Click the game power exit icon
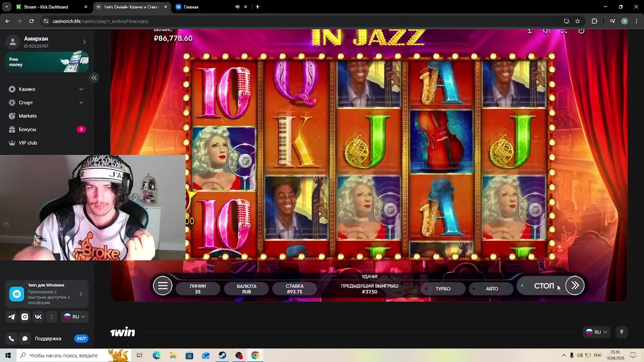 [x=581, y=31]
